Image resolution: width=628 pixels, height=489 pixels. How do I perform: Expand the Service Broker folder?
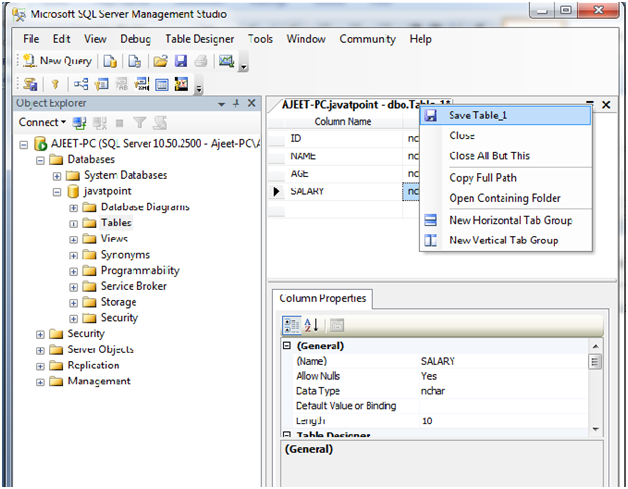pyautogui.click(x=73, y=287)
